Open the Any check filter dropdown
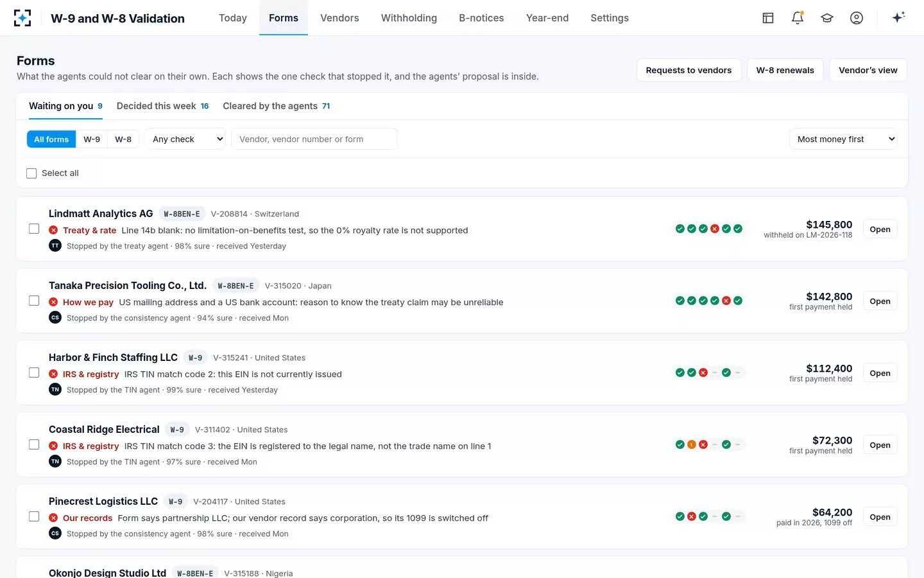The height and width of the screenshot is (578, 924). pos(185,139)
